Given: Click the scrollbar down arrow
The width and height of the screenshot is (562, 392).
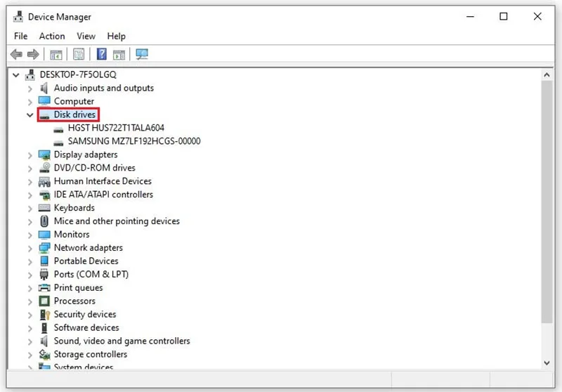Looking at the screenshot, I should [x=547, y=363].
